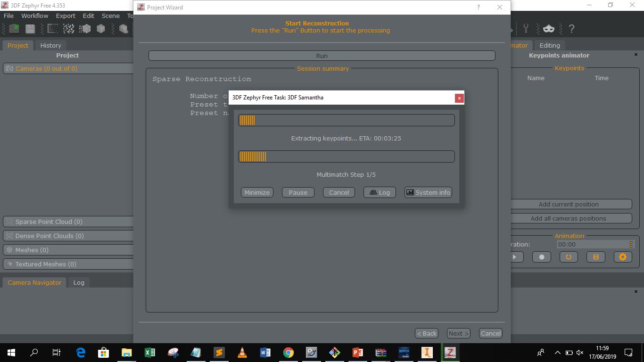
Task: Close the Camera Navigator bottom panel
Action: [636, 291]
